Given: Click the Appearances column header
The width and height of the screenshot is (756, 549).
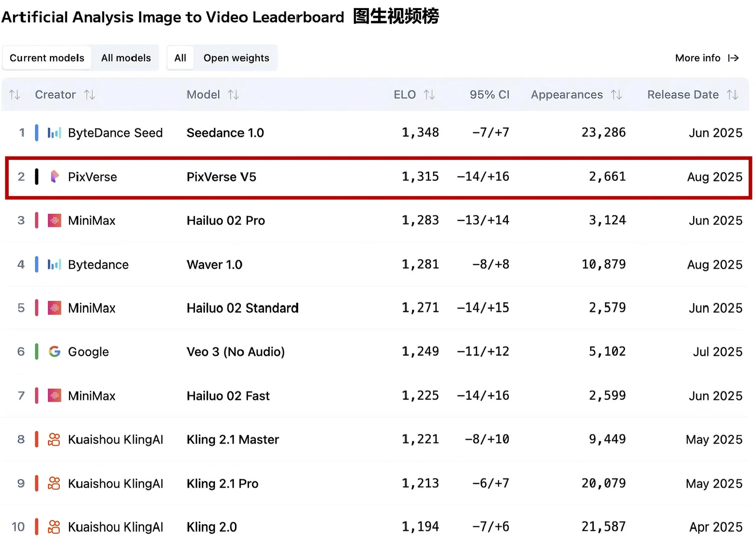Looking at the screenshot, I should [567, 95].
